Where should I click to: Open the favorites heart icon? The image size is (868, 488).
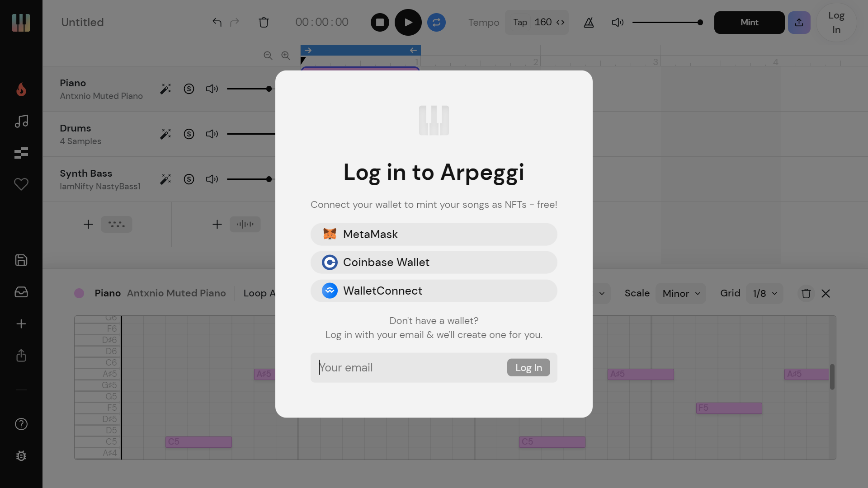(21, 184)
